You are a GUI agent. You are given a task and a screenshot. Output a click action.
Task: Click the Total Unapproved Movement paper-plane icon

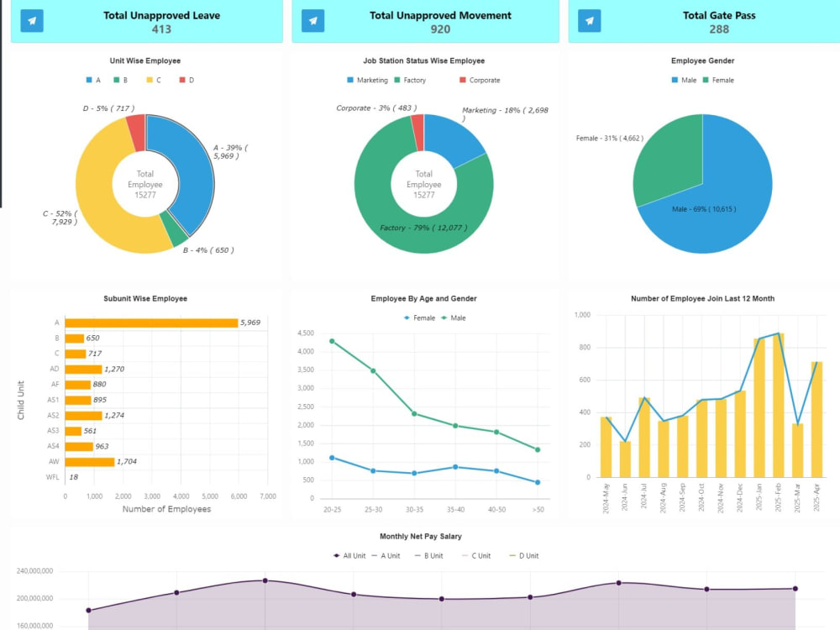[312, 21]
